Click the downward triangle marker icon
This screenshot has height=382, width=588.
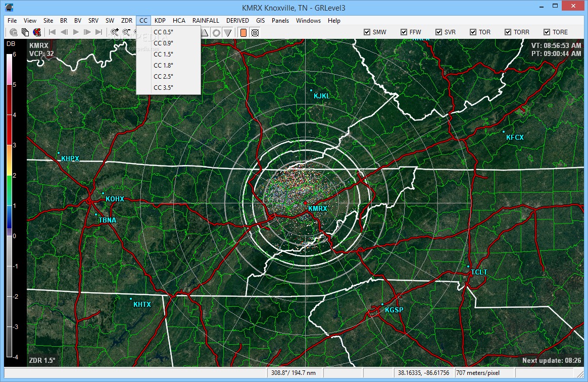228,33
